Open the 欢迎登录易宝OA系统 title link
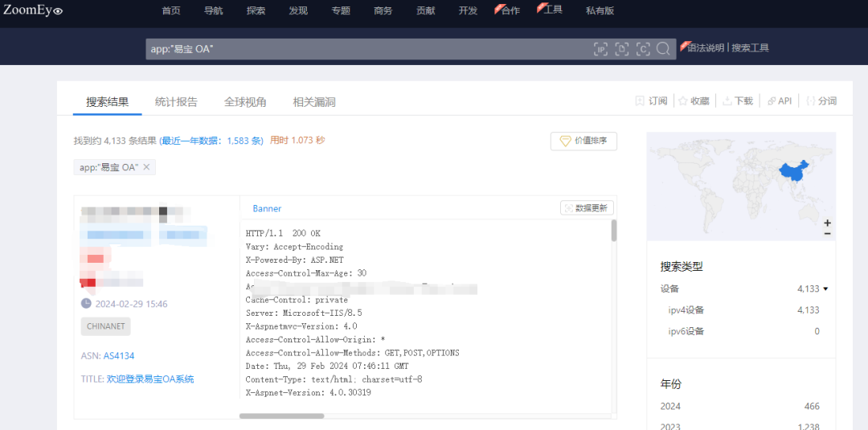Viewport: 868px width, 430px height. point(150,379)
